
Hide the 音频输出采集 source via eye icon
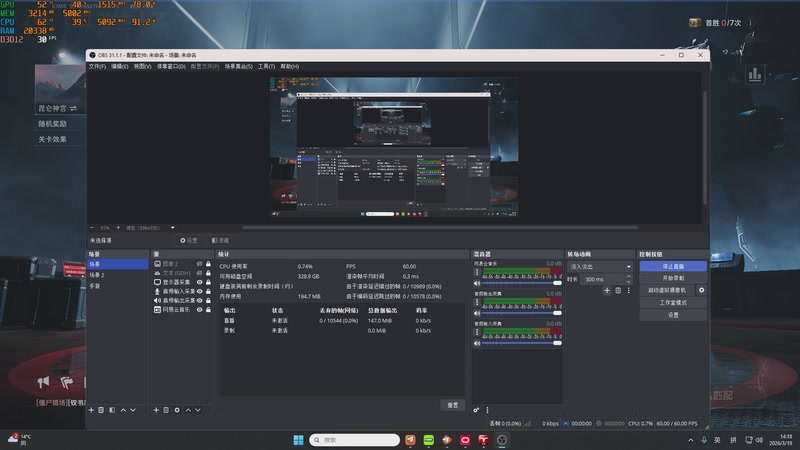coord(199,301)
